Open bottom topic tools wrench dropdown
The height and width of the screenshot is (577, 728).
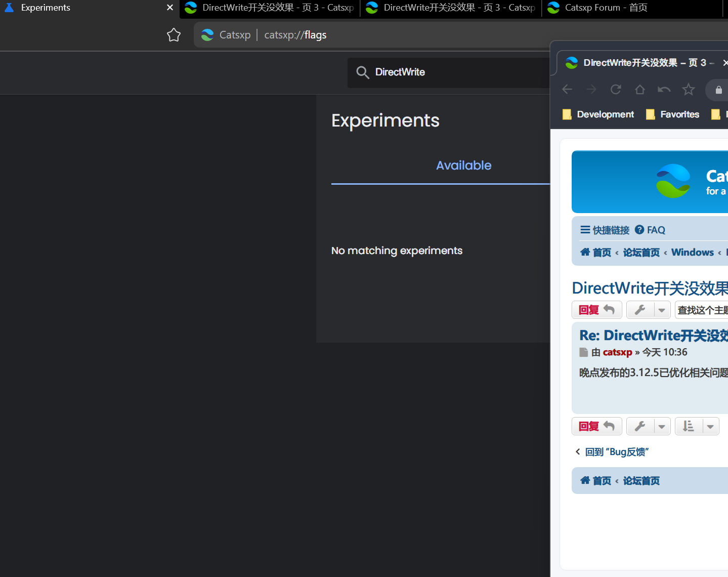coord(648,426)
